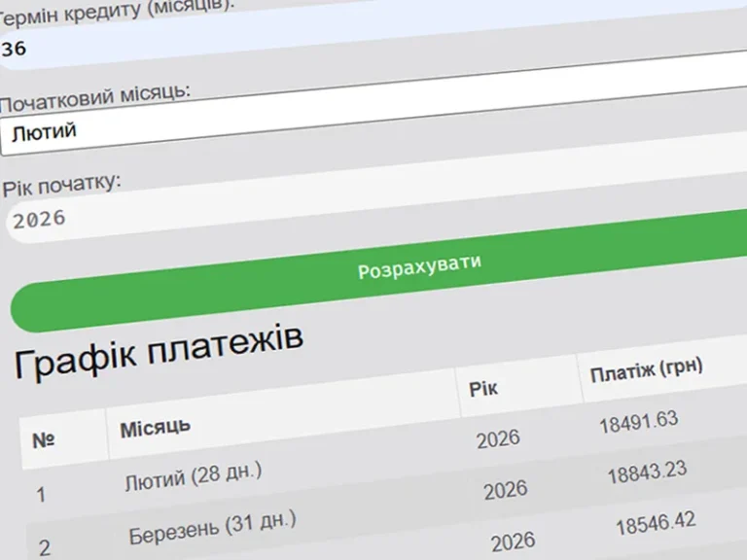This screenshot has height=560, width=747.
Task: Select the Березень (31 дн.) cell
Action: click(x=212, y=528)
